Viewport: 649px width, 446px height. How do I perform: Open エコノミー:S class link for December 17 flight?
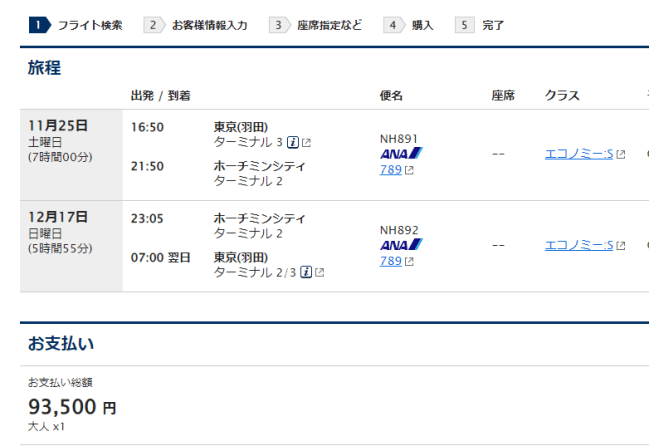(x=578, y=245)
